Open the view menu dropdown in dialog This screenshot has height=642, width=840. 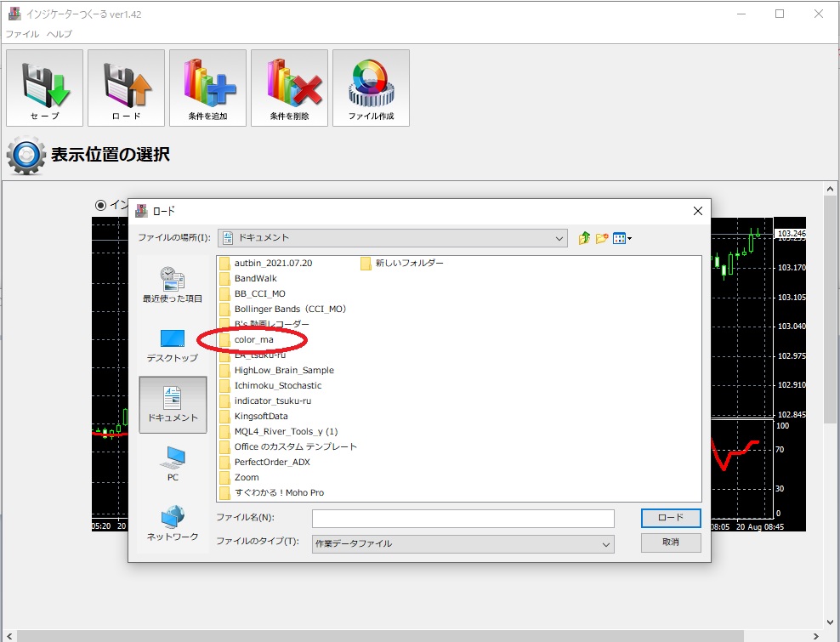[x=622, y=238]
